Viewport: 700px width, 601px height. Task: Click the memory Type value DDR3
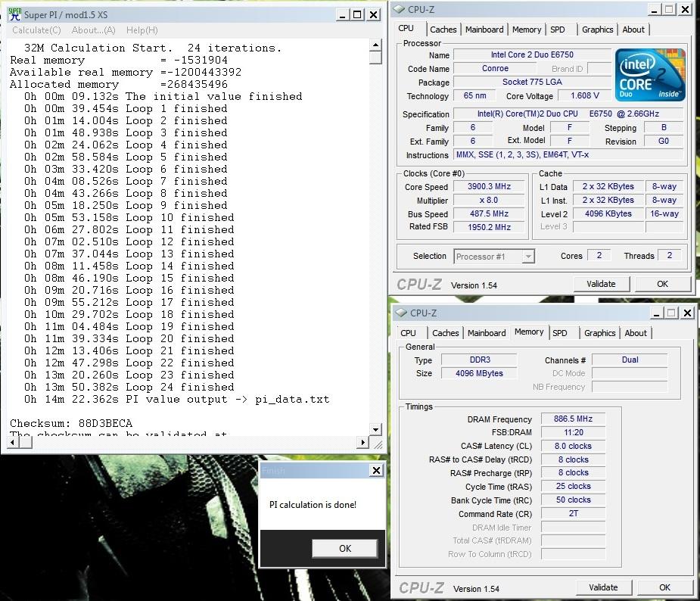pyautogui.click(x=480, y=360)
